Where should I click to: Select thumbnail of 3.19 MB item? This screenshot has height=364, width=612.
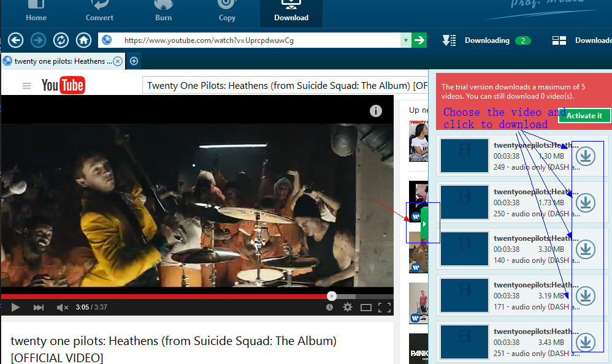(x=464, y=295)
